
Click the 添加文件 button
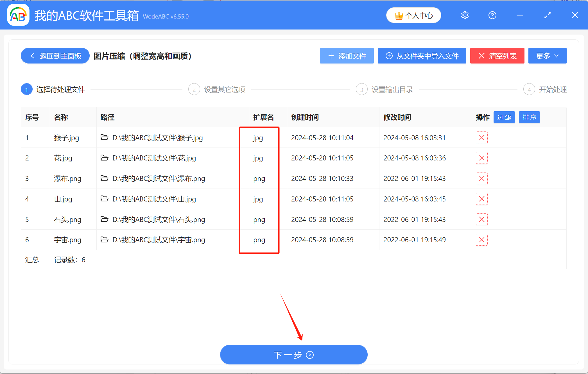pyautogui.click(x=347, y=56)
